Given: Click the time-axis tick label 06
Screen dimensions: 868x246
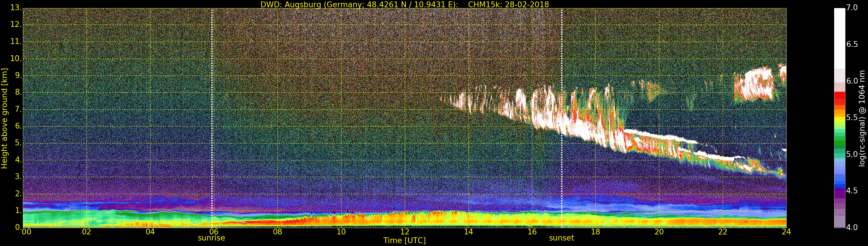Looking at the screenshot, I should point(214,232).
